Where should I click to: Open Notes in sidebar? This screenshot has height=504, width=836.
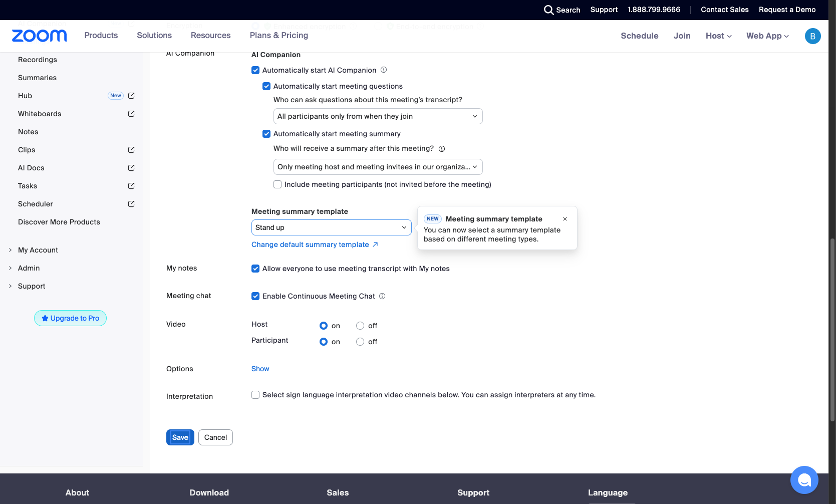click(x=28, y=132)
